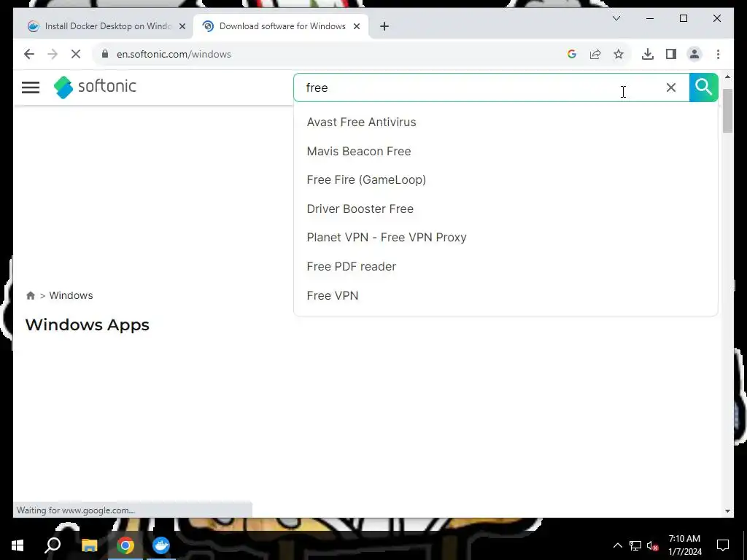Click the muted volume tray icon
Screen dimensions: 747x560
(x=653, y=545)
